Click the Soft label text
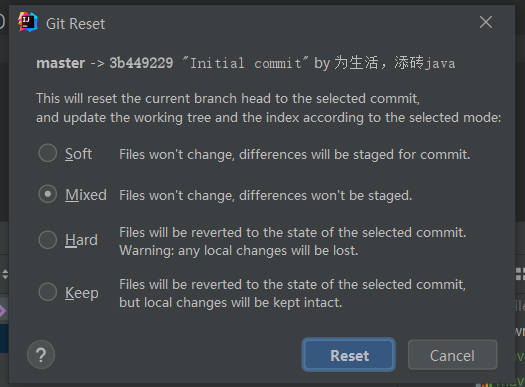The height and width of the screenshot is (387, 525). [x=78, y=154]
